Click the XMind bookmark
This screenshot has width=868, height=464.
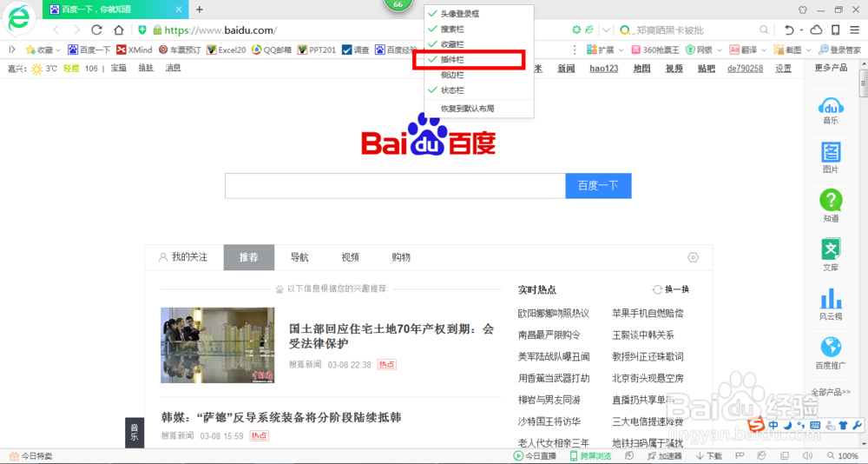click(134, 50)
